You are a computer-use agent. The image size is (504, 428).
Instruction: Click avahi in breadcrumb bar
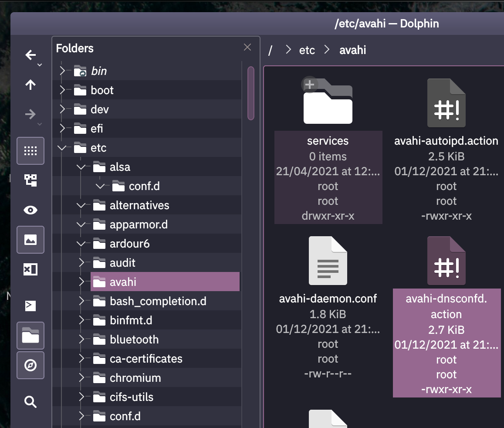pos(352,50)
